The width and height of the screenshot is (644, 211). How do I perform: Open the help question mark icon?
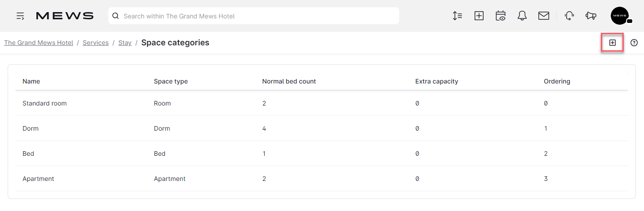[x=634, y=43]
